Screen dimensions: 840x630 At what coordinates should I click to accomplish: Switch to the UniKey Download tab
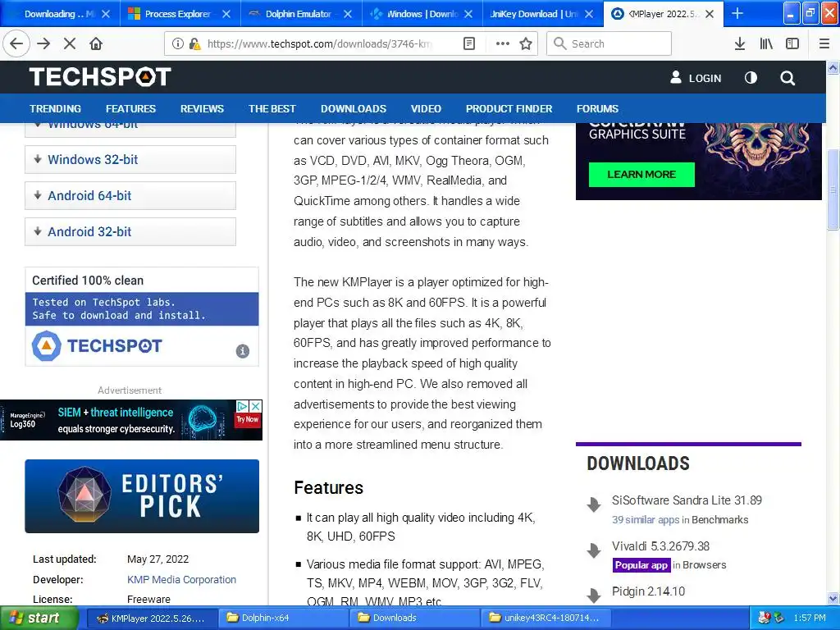pos(543,14)
